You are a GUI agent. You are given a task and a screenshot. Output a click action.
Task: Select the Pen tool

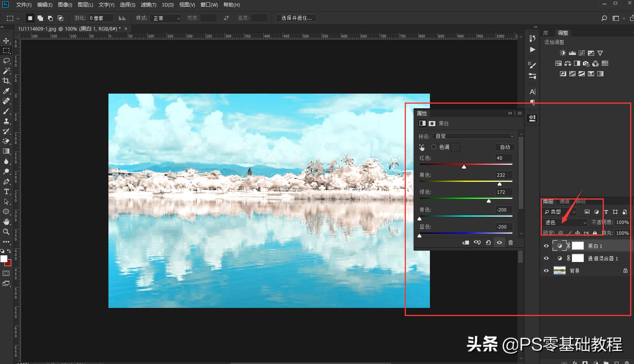point(6,181)
